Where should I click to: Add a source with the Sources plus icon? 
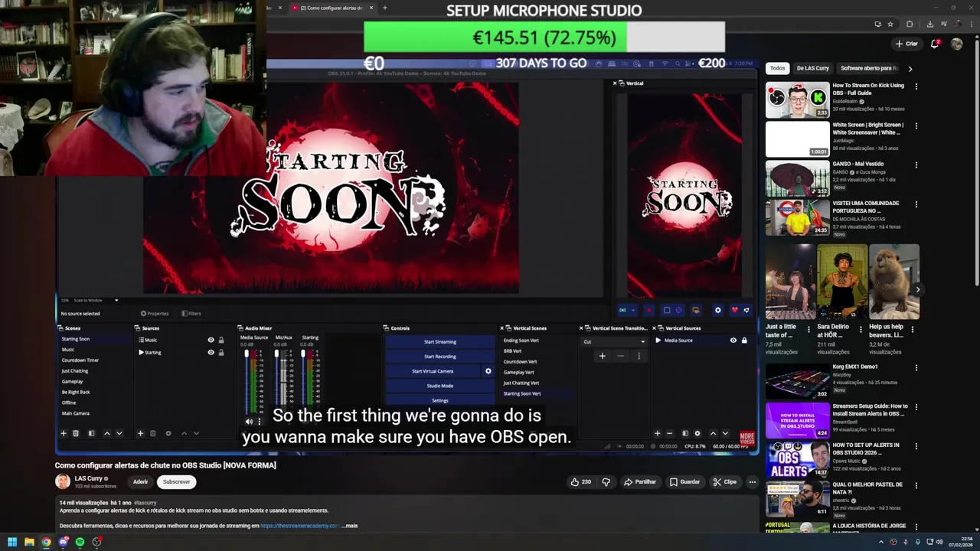(x=140, y=433)
